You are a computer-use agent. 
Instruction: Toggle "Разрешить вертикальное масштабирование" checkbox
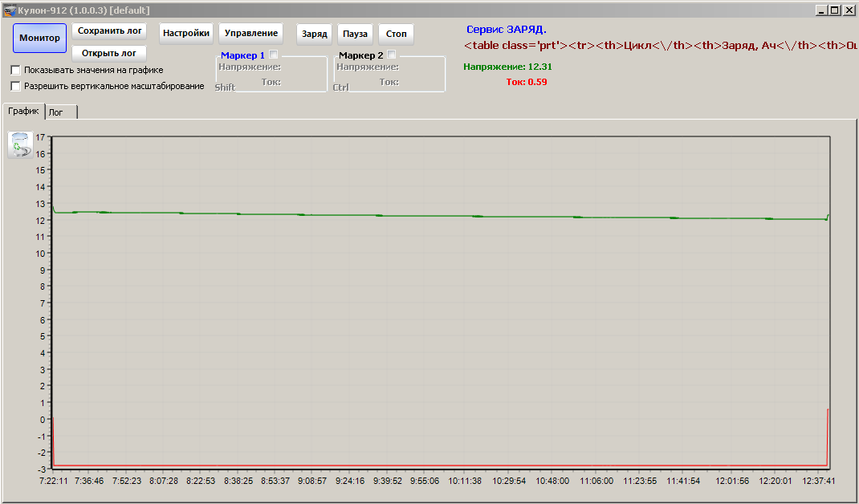[16, 86]
